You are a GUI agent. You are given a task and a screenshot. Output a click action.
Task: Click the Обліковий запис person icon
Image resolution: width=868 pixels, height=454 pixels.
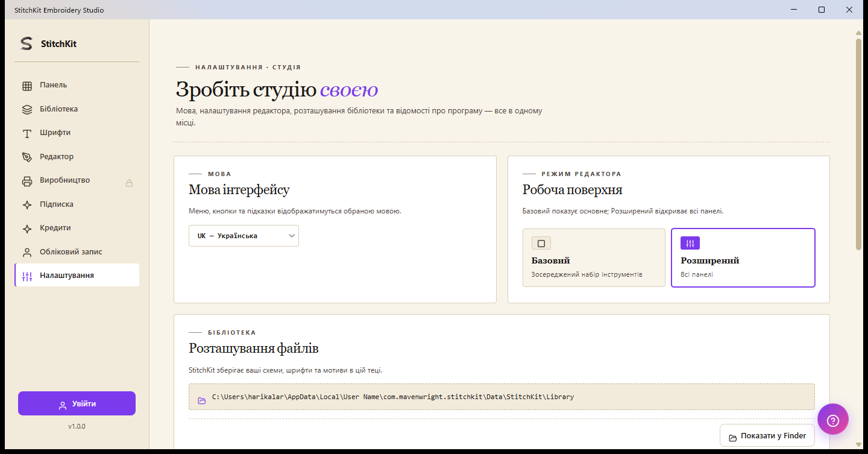[27, 253]
